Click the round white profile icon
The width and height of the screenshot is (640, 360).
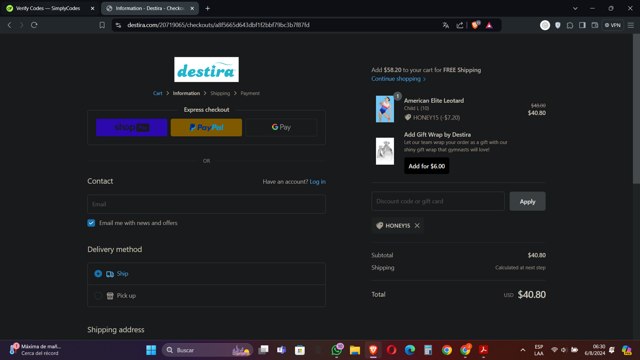(545, 25)
